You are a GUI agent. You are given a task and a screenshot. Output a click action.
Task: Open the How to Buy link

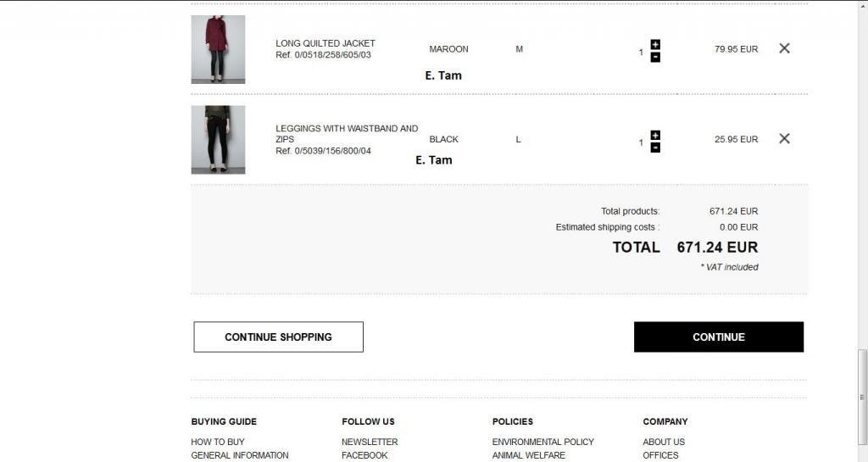pos(218,442)
